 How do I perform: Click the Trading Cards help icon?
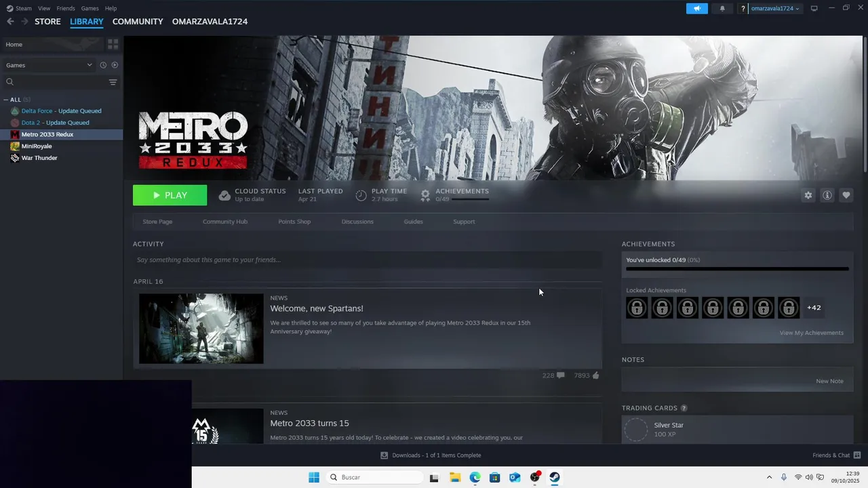click(684, 408)
